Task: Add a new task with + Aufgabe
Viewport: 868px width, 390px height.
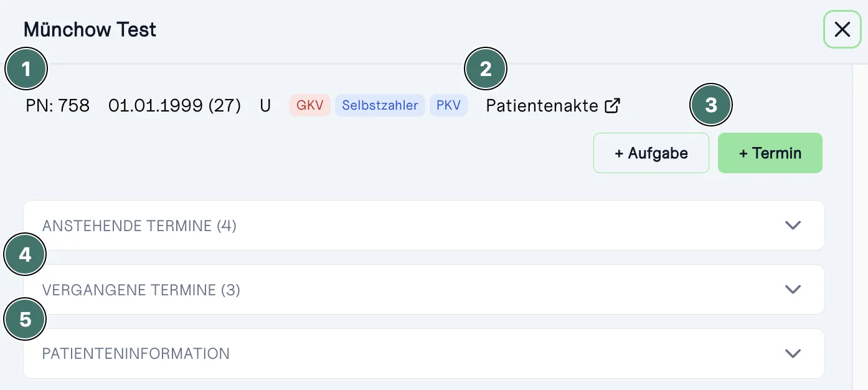Action: [x=651, y=153]
